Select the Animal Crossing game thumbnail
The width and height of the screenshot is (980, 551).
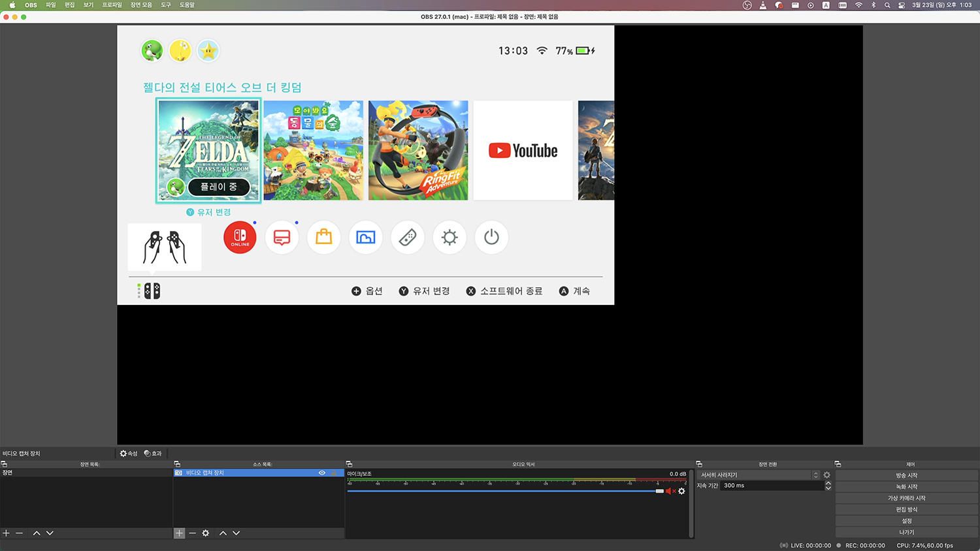pos(313,150)
